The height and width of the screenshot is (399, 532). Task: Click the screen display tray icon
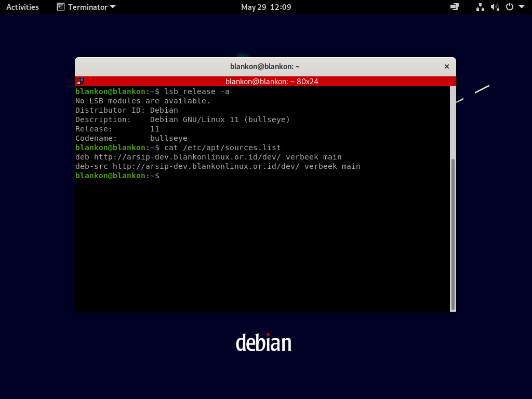pyautogui.click(x=454, y=7)
